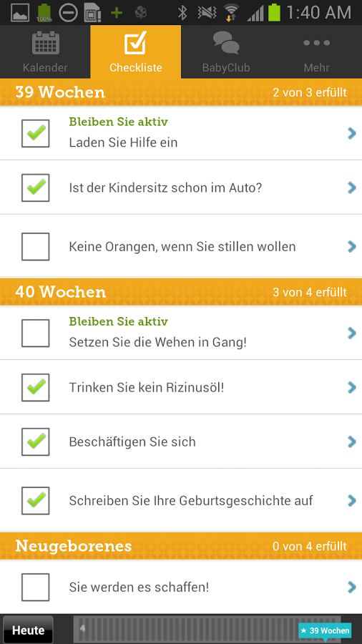This screenshot has width=362, height=644.
Task: Expand 'Laden Sie Hilfe ein' arrow
Action: point(351,134)
